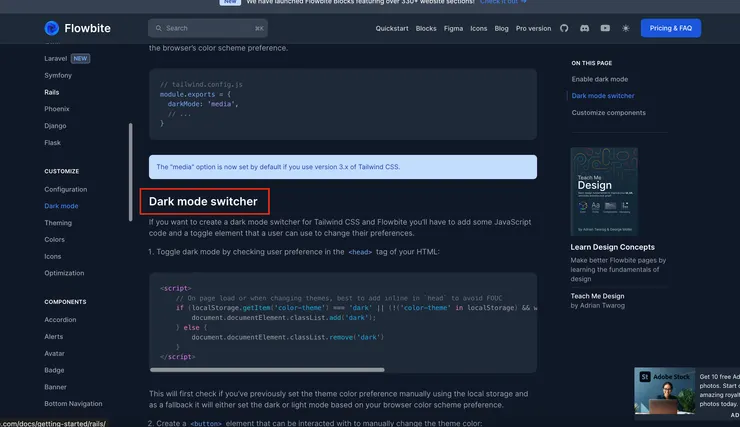Click the NEW badge next to Laravel
The image size is (740, 427).
(x=80, y=59)
